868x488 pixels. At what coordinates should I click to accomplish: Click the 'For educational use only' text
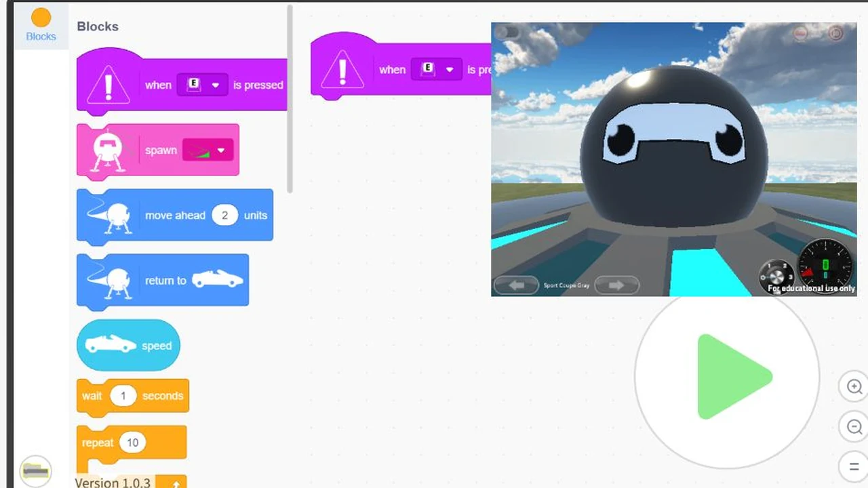pos(812,288)
